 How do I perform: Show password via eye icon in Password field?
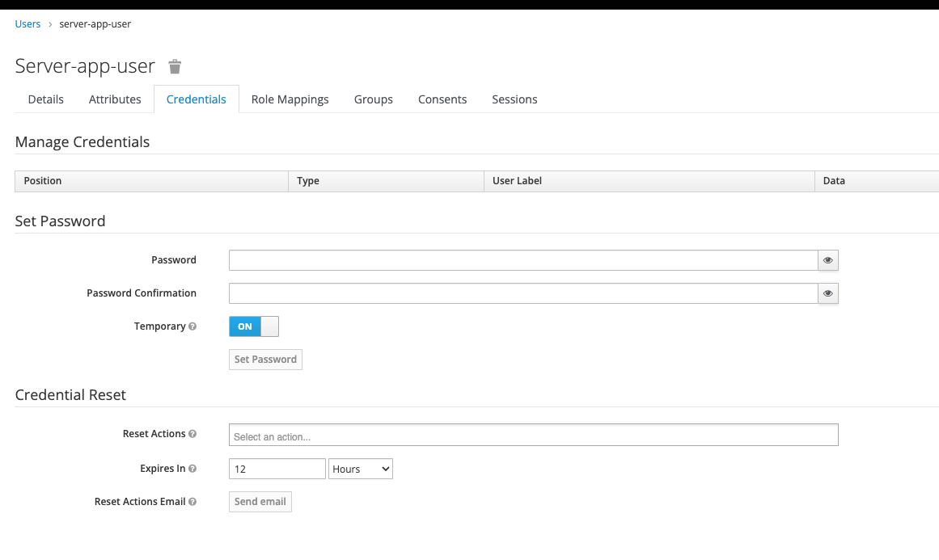(827, 260)
